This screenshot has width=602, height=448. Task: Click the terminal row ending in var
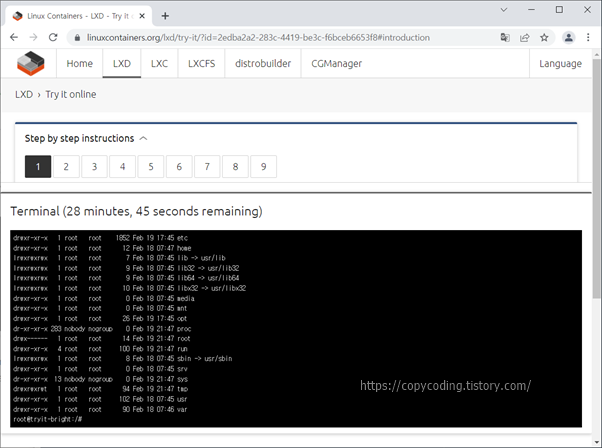pyautogui.click(x=100, y=409)
